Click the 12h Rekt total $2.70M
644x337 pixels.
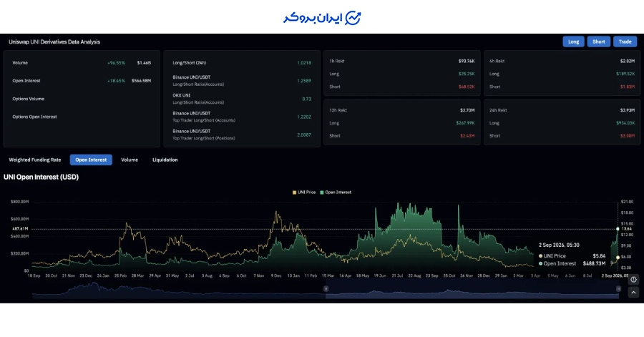(x=467, y=110)
